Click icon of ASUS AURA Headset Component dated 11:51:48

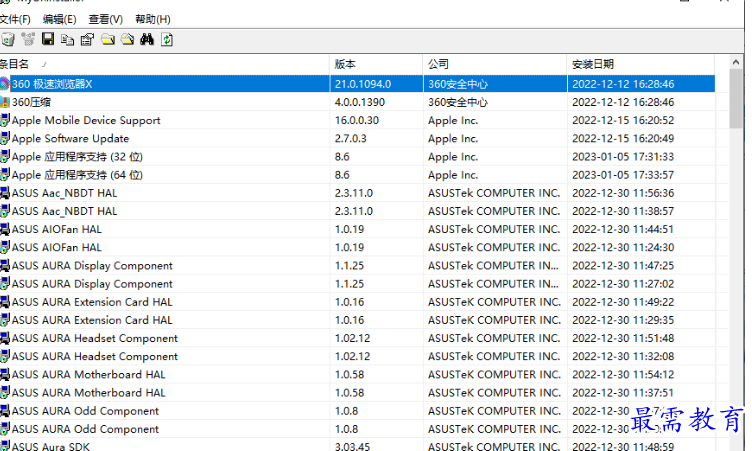coord(4,338)
